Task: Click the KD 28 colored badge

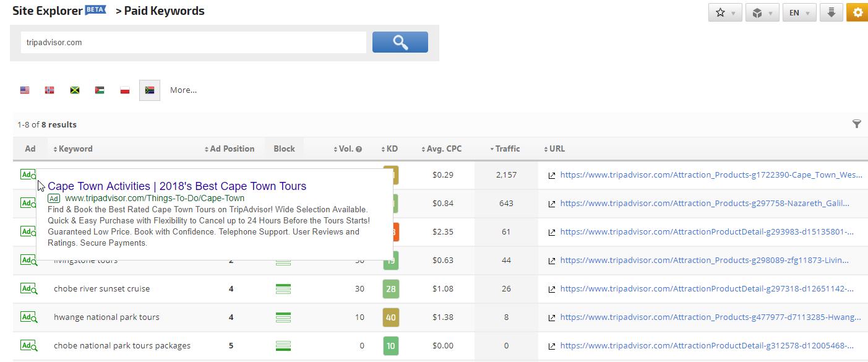Action: click(391, 289)
